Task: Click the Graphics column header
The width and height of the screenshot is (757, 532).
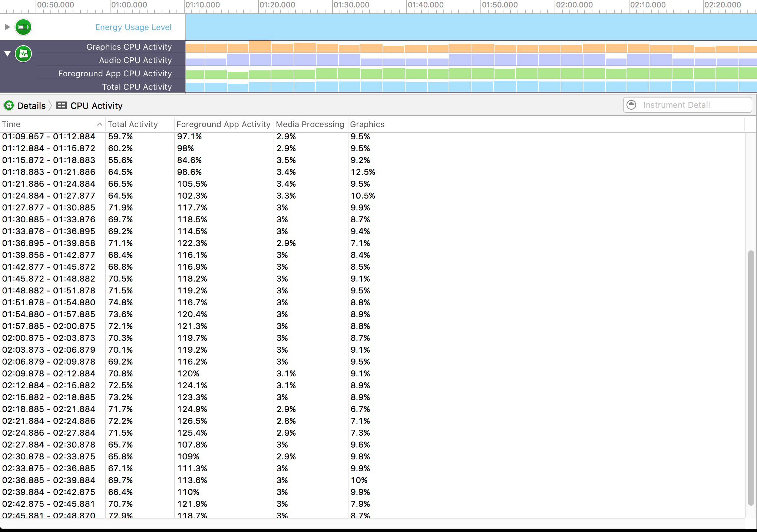Action: pyautogui.click(x=367, y=124)
